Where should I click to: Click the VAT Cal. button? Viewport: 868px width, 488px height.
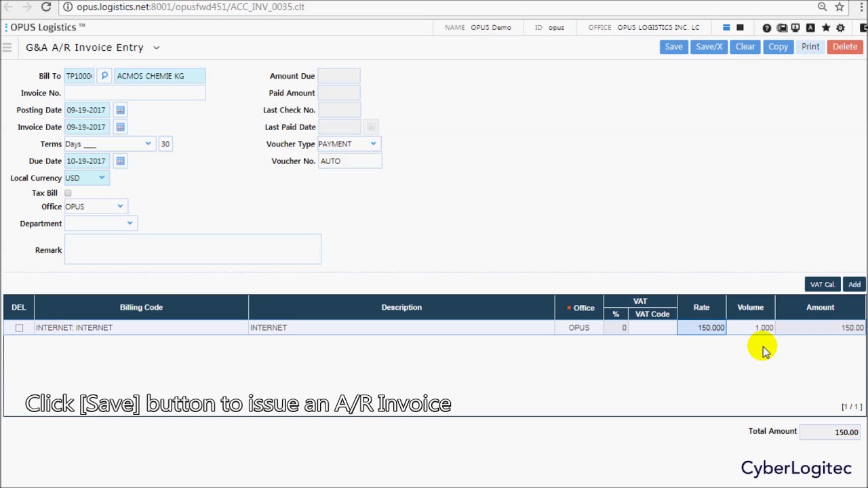[x=822, y=285]
